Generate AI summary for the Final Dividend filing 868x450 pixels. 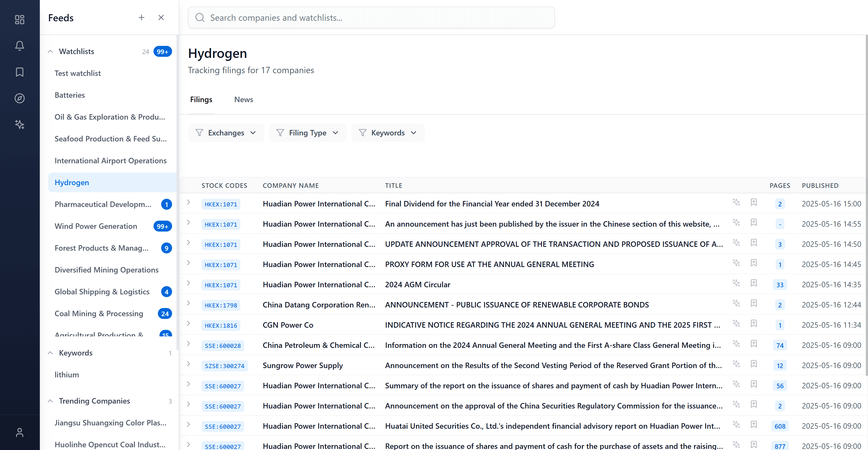(x=736, y=202)
